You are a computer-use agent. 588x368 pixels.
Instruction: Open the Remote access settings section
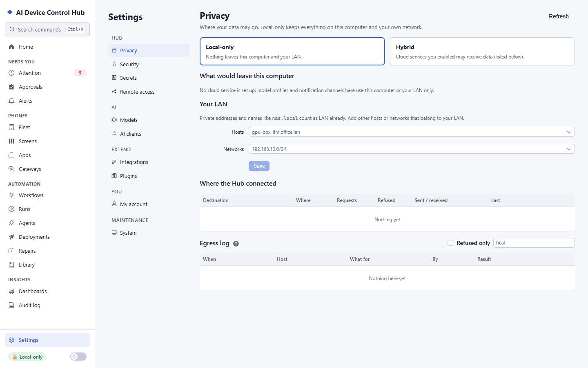[149, 92]
